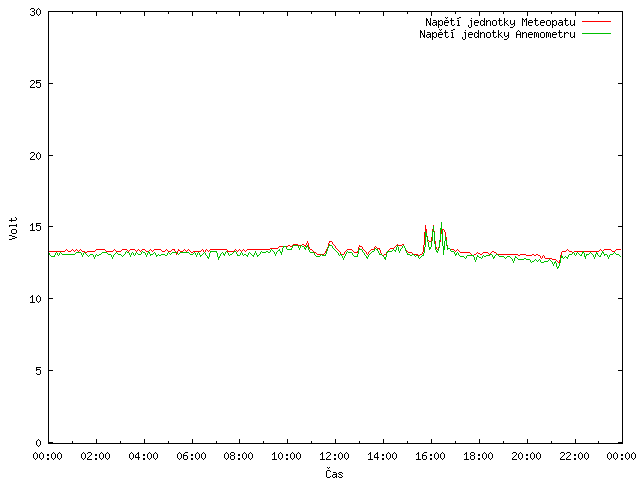The width and height of the screenshot is (640, 480).
Task: Click the y-axis value 25
Action: (36, 84)
